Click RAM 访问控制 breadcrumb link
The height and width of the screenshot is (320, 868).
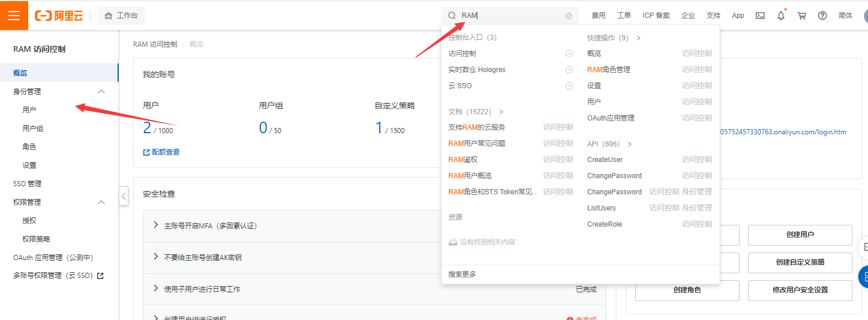pos(156,44)
